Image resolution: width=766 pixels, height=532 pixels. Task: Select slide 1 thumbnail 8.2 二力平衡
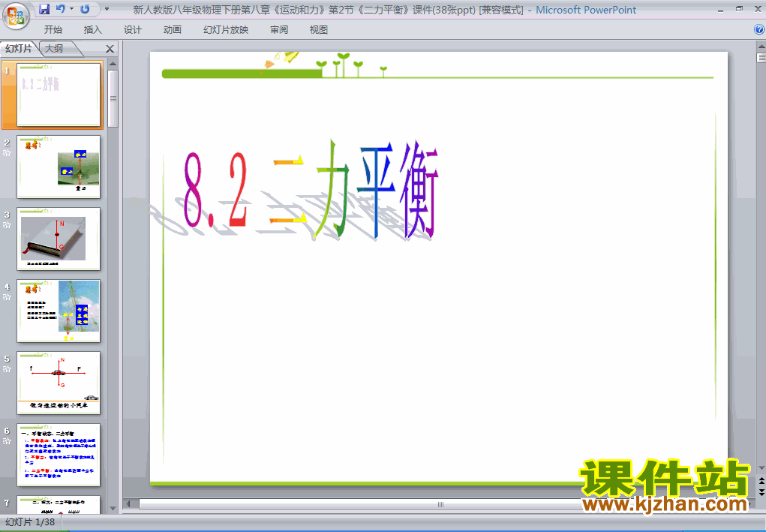click(59, 95)
